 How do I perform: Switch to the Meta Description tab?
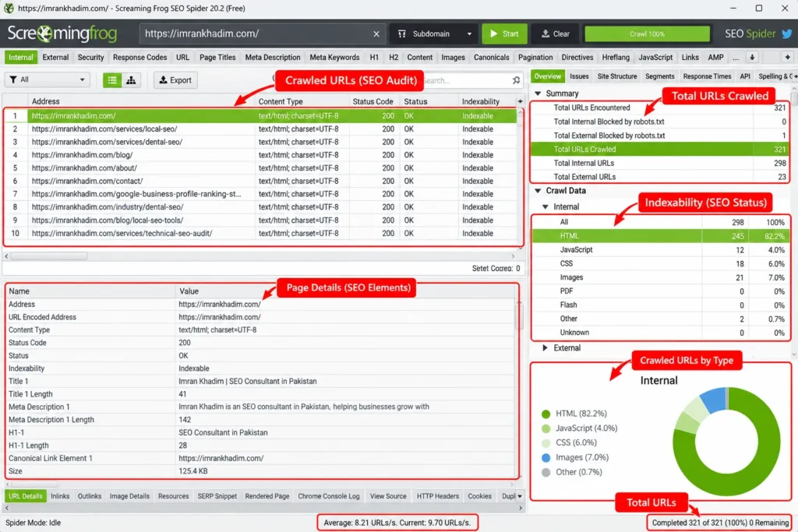273,58
